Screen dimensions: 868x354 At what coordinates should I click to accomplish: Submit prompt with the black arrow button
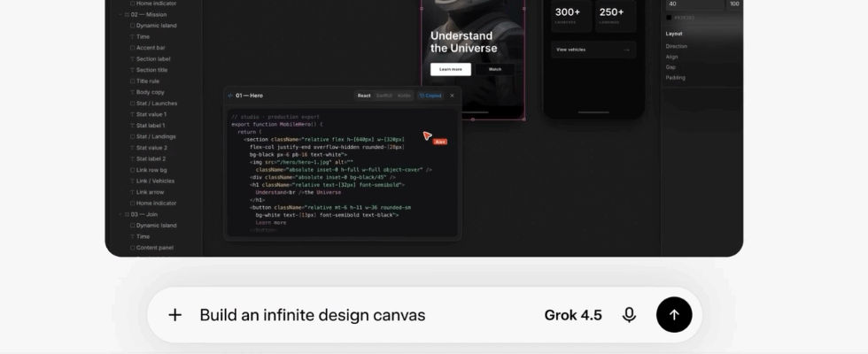pyautogui.click(x=674, y=315)
